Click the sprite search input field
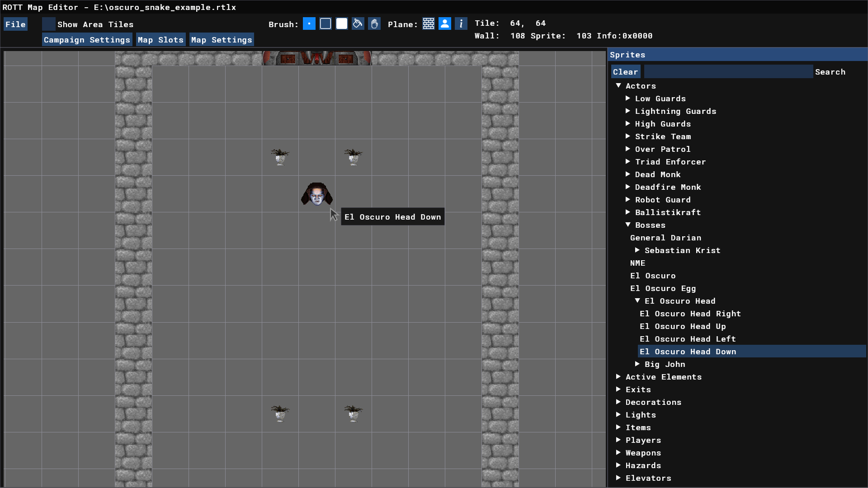This screenshot has width=868, height=488. pyautogui.click(x=728, y=72)
